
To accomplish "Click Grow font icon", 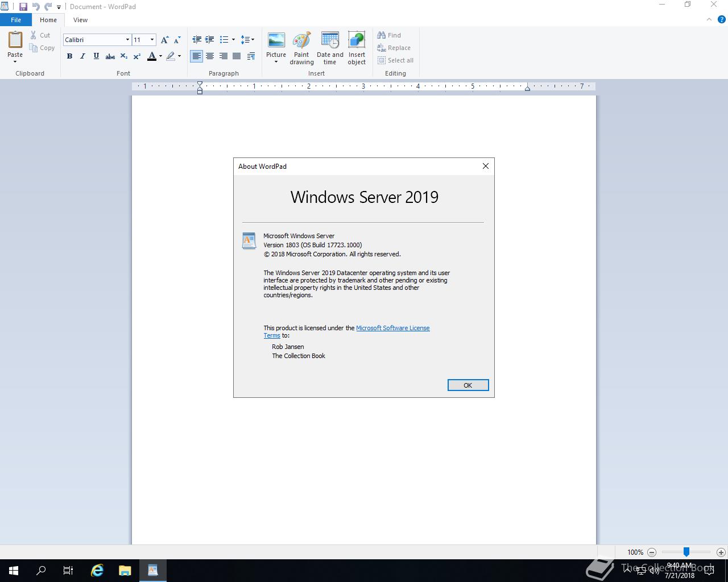I will click(164, 40).
